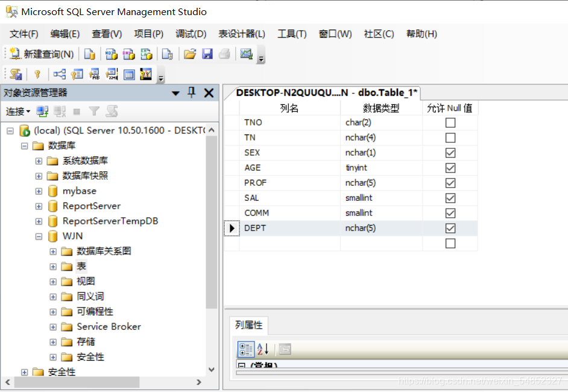Open the 编辑(E) menu
The height and width of the screenshot is (392, 568).
click(x=65, y=34)
